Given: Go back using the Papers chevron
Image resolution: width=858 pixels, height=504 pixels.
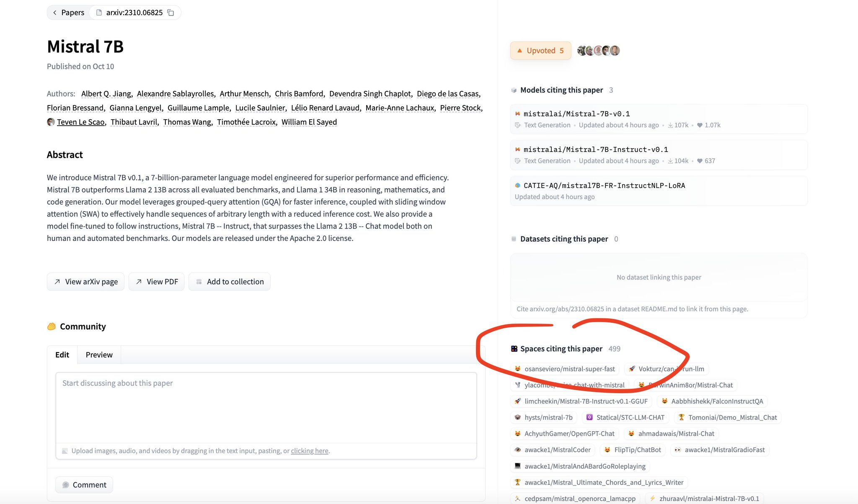Looking at the screenshot, I should [54, 13].
